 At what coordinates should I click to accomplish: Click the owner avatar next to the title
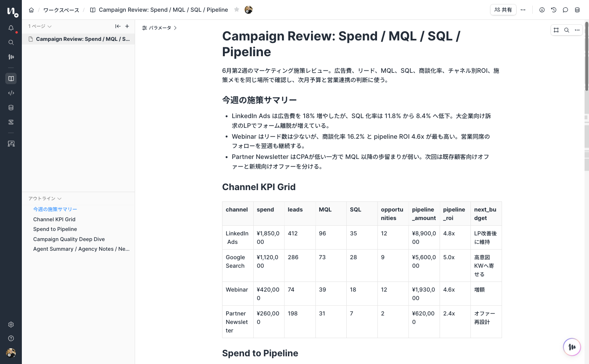(x=248, y=10)
